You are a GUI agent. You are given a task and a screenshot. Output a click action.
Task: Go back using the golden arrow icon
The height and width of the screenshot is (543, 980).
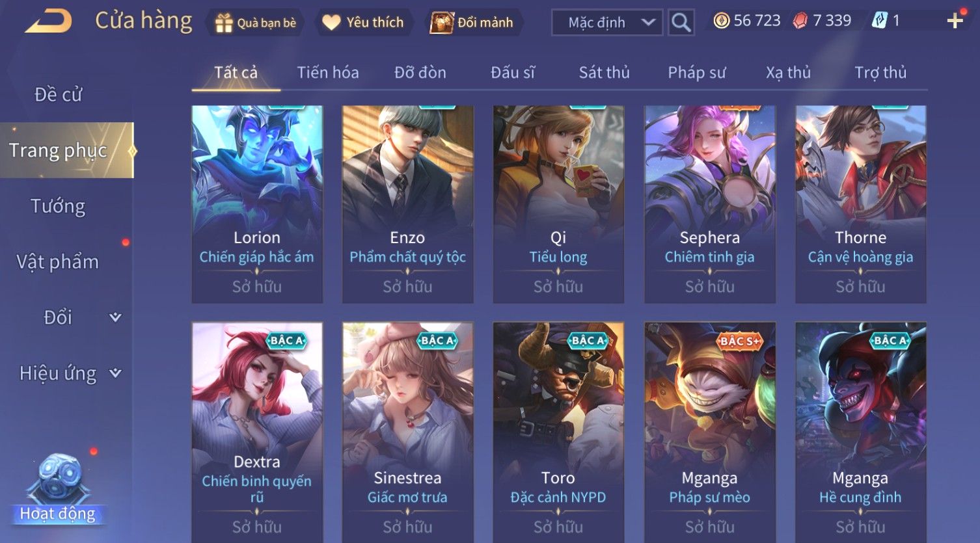48,21
